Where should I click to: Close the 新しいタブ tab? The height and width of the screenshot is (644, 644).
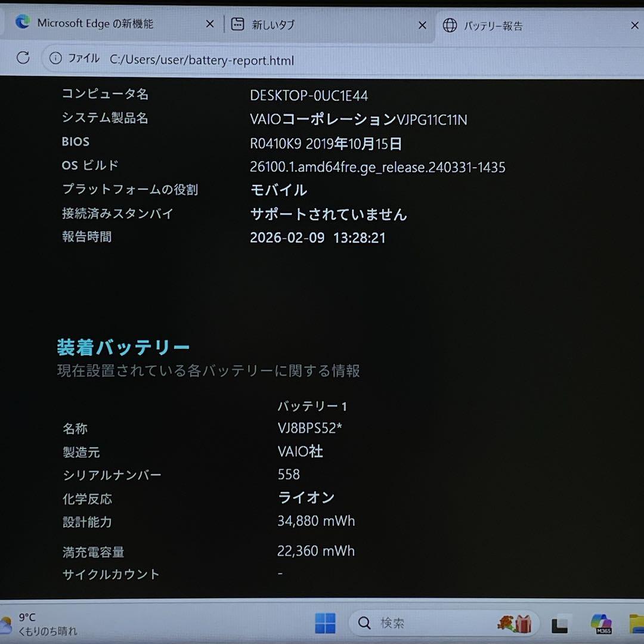click(422, 26)
